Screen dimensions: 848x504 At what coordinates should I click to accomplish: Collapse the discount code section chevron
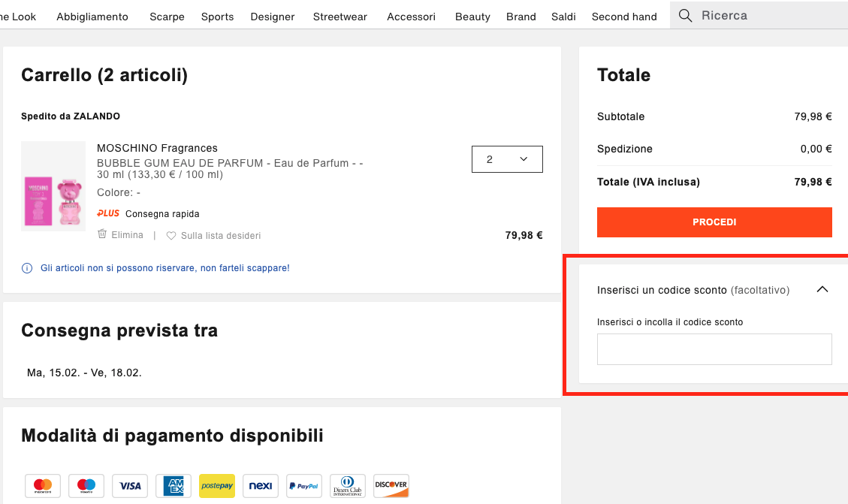coord(822,289)
